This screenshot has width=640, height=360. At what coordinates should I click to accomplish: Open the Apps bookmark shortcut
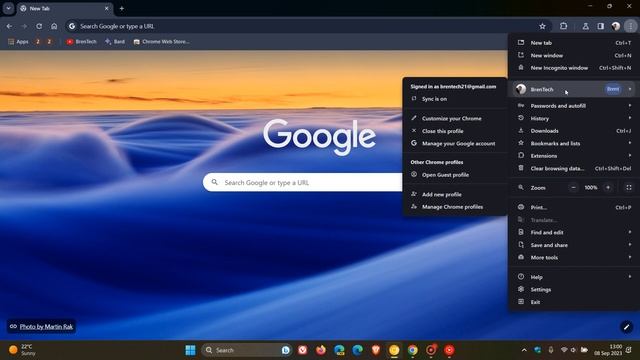pos(18,42)
